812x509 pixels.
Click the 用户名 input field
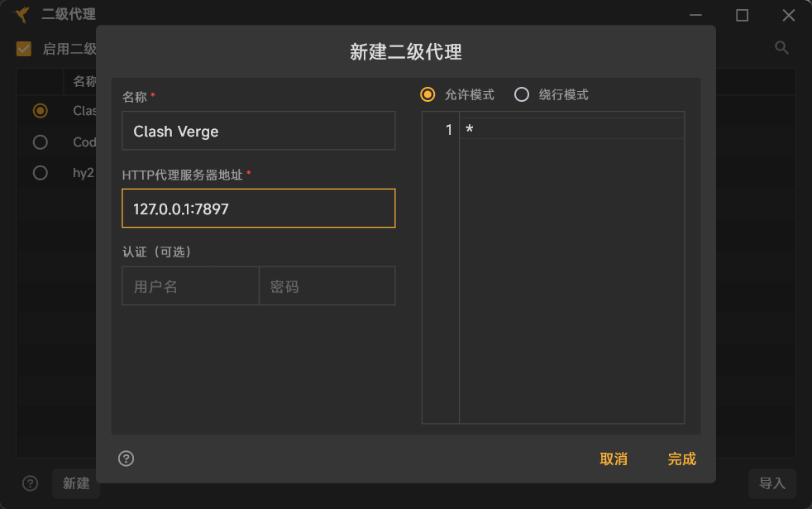pos(190,286)
